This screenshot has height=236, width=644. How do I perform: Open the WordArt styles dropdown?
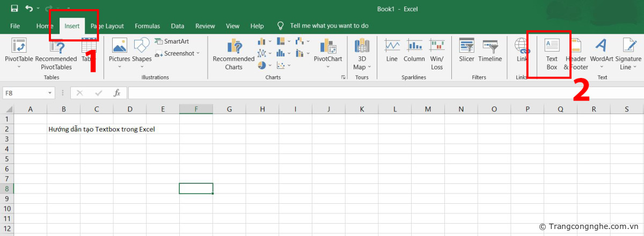click(601, 54)
